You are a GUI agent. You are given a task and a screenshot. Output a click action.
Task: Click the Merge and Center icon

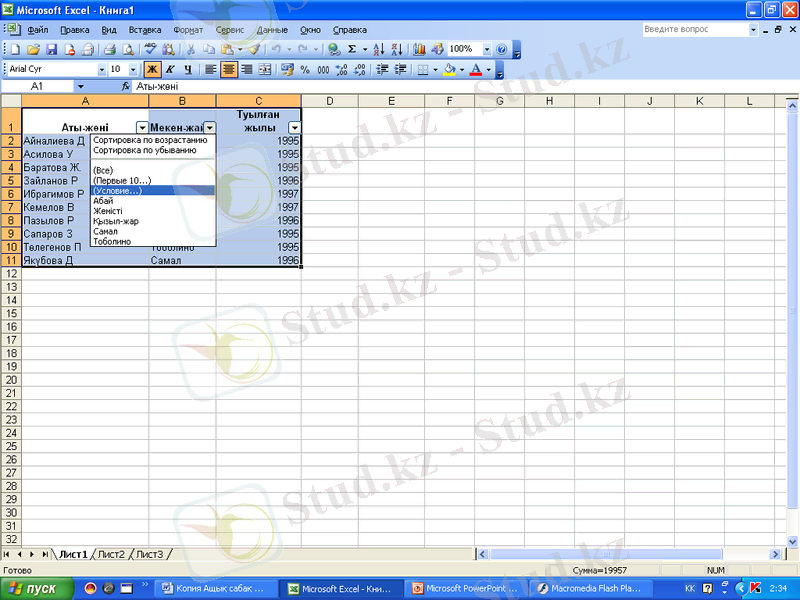(x=265, y=70)
